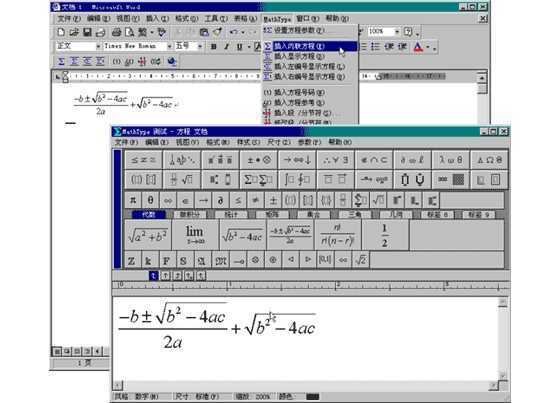The image size is (560, 403).
Task: Choose 插入方程号码 from the MathType menu
Action: click(x=310, y=93)
